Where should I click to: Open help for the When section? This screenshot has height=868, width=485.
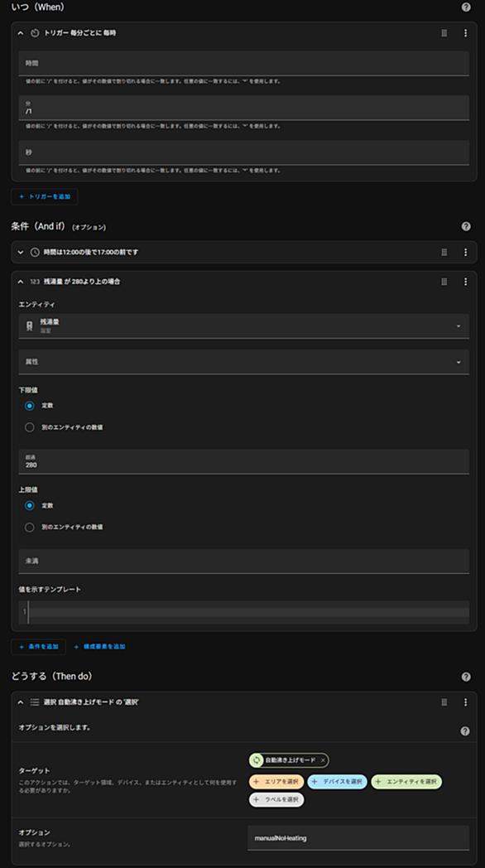pos(466,7)
